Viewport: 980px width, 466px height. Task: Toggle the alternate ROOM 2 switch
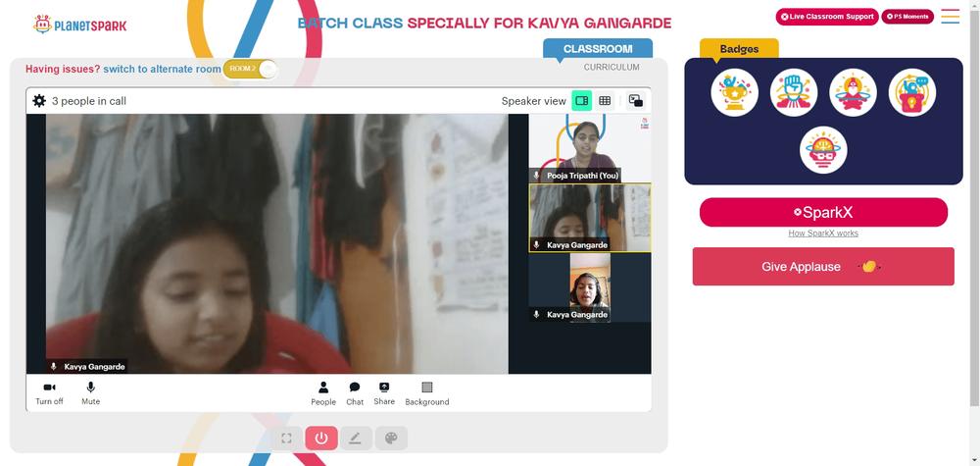tap(250, 69)
